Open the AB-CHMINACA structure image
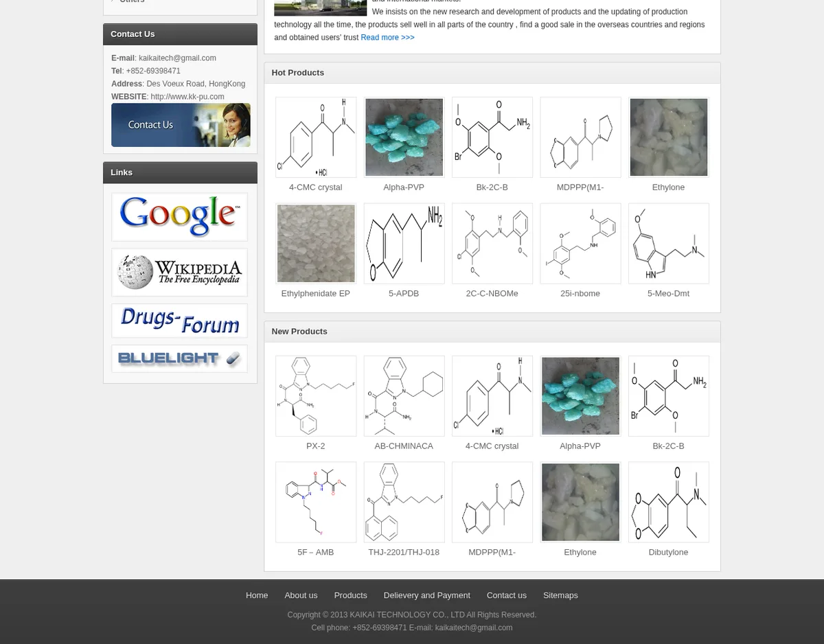The width and height of the screenshot is (824, 644). coord(404,396)
